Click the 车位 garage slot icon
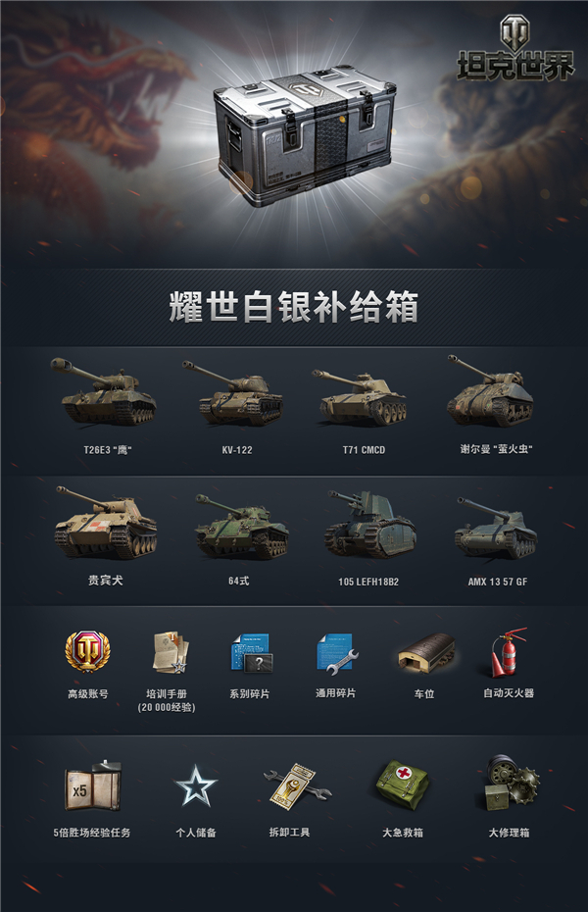 [426, 652]
